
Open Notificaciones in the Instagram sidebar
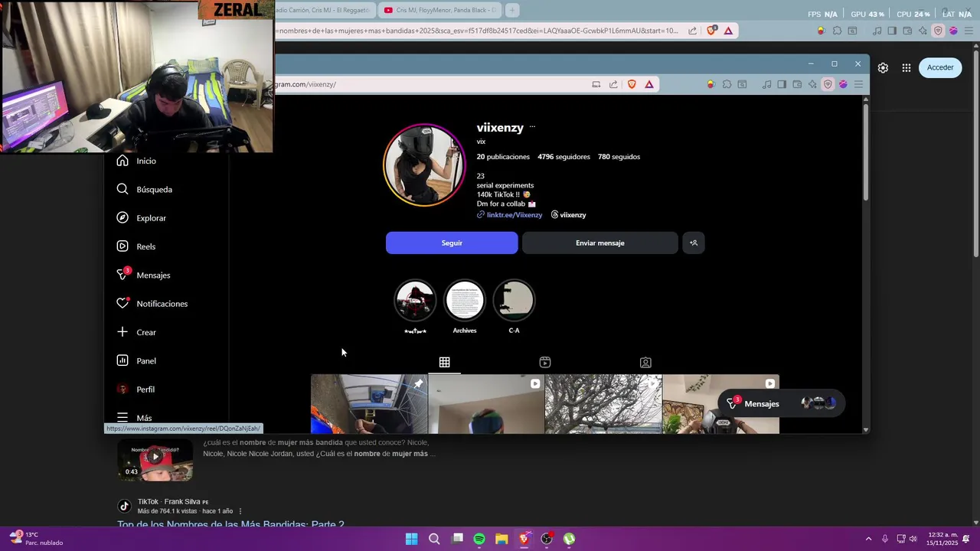pos(152,304)
